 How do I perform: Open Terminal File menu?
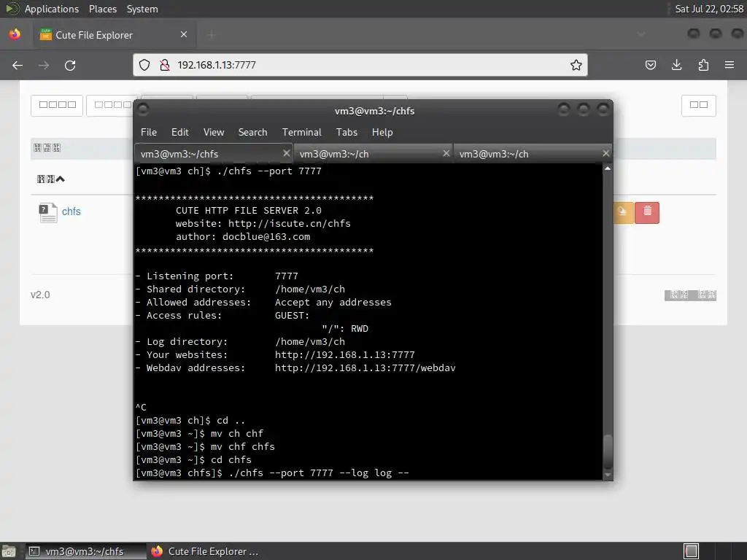149,133
